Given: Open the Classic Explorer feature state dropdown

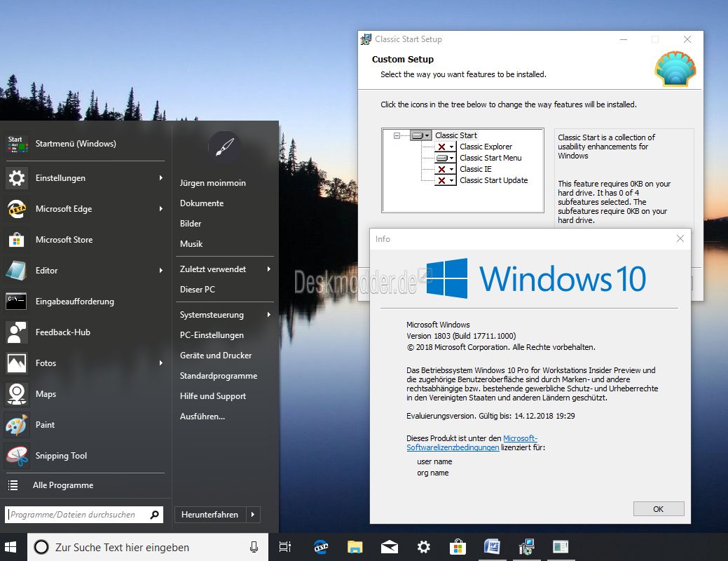Looking at the screenshot, I should [445, 147].
